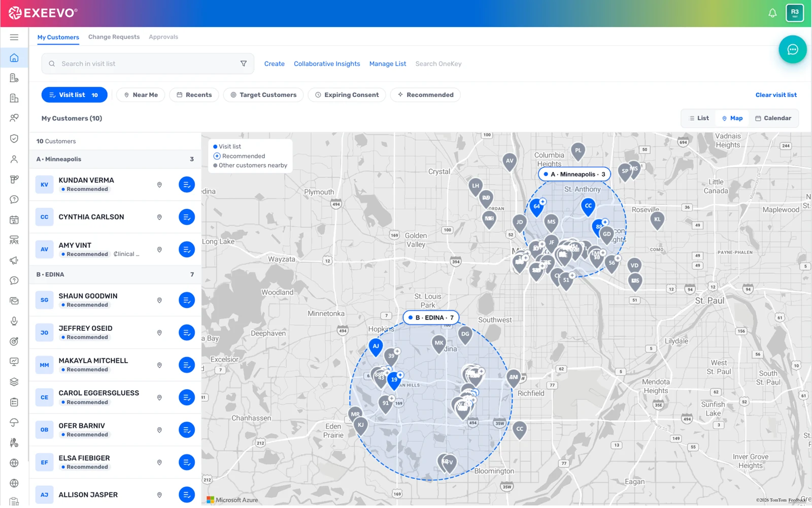
Task: Go to Home in sidebar
Action: 14,58
